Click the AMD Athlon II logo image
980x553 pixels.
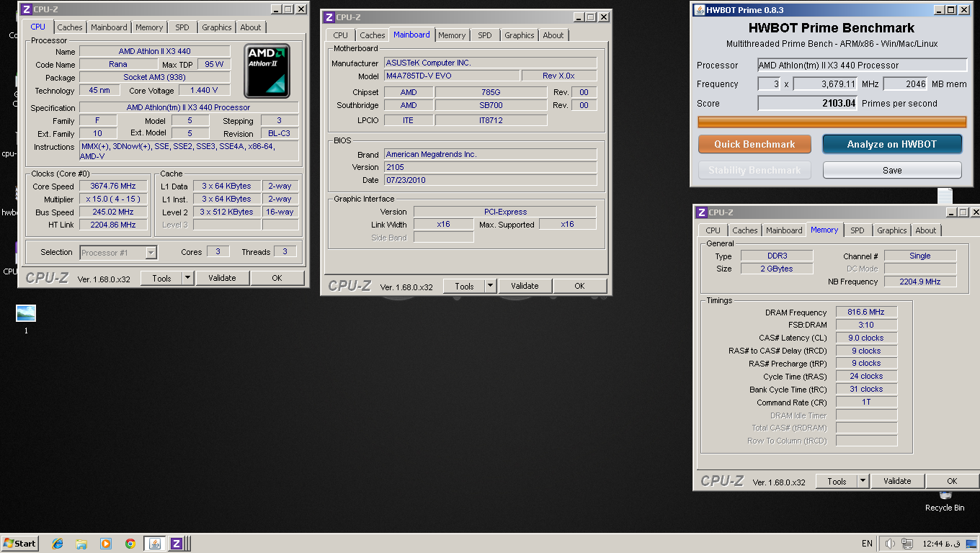coord(267,71)
